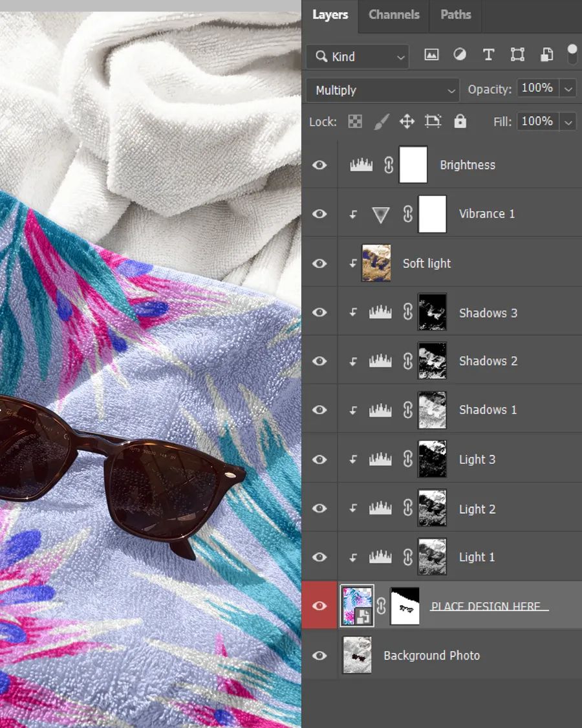Screen dimensions: 582x728
Task: Hide the Soft light layer
Action: tap(319, 263)
